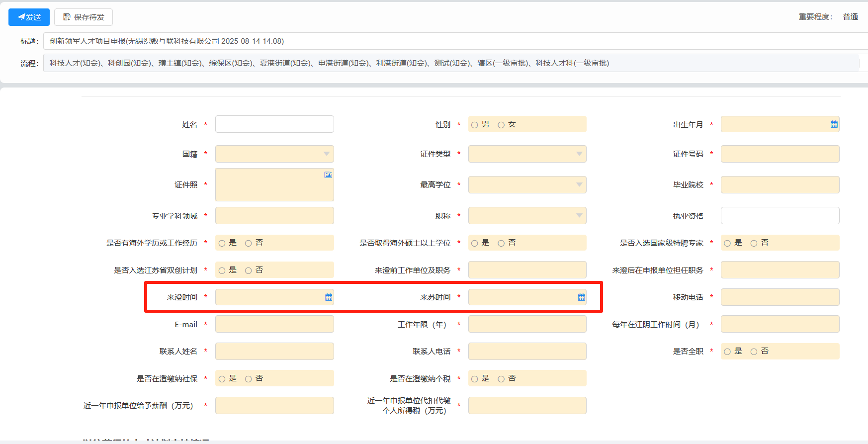Select 男 for 性别
Image resolution: width=868 pixels, height=444 pixels.
point(475,125)
